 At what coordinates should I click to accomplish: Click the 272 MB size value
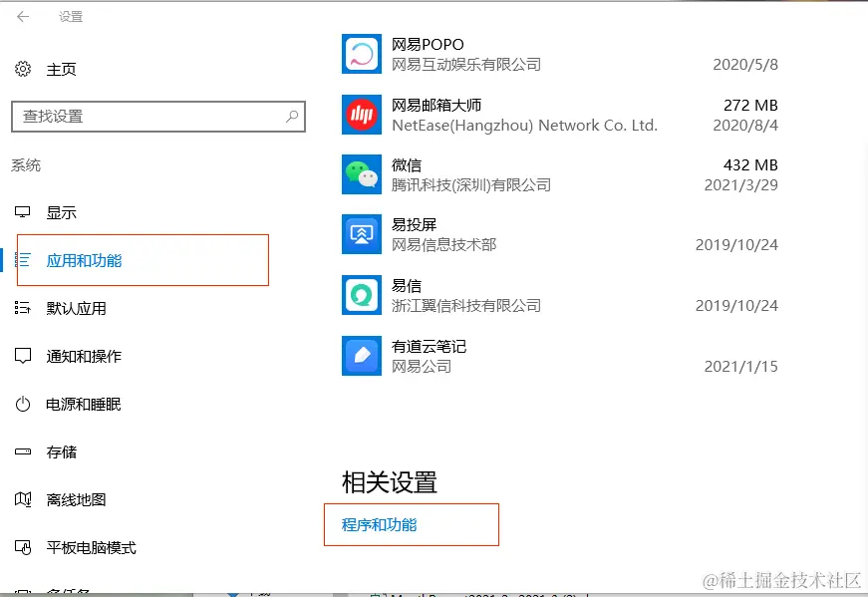(x=750, y=105)
